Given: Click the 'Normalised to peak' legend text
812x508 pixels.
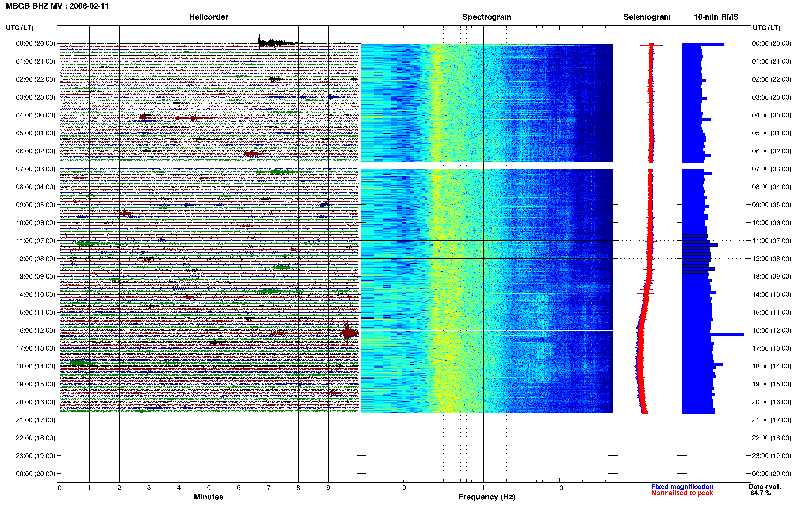Looking at the screenshot, I should click(682, 493).
